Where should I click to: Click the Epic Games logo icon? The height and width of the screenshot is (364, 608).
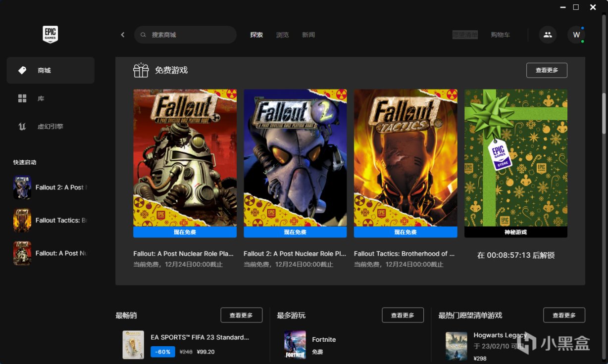[50, 34]
